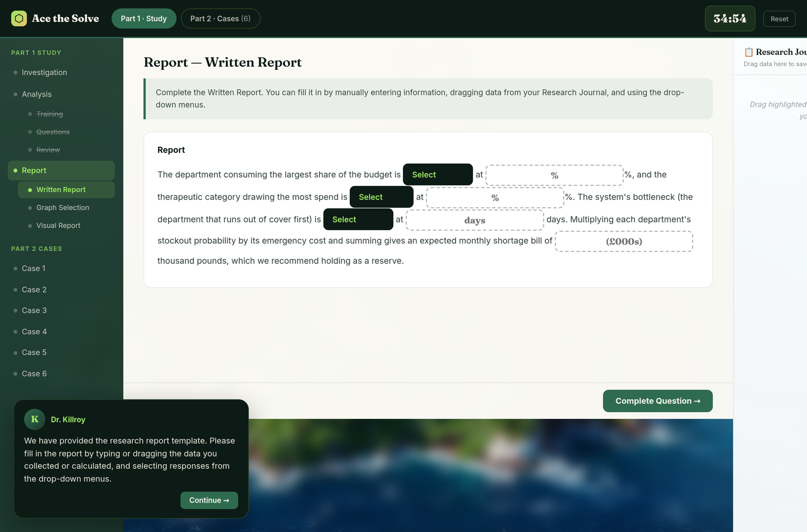Click the PART 1 STUDY sidebar header
The width and height of the screenshot is (807, 532).
[x=36, y=53]
